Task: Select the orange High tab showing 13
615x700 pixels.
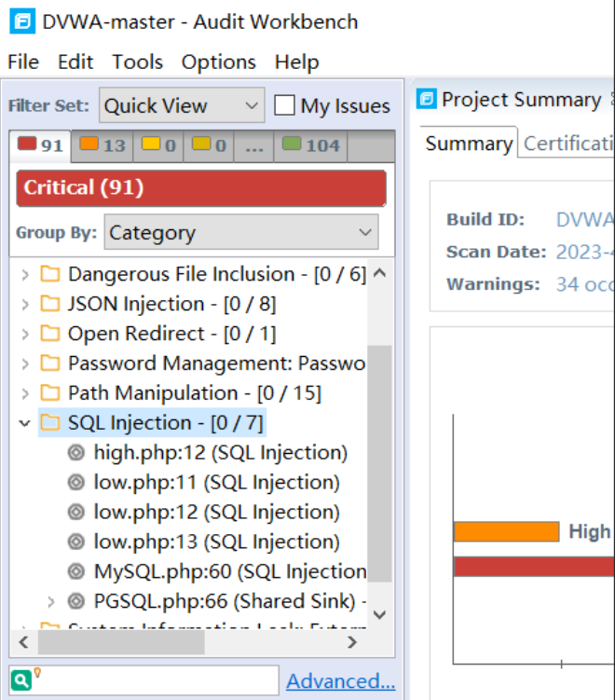Action: pyautogui.click(x=102, y=145)
